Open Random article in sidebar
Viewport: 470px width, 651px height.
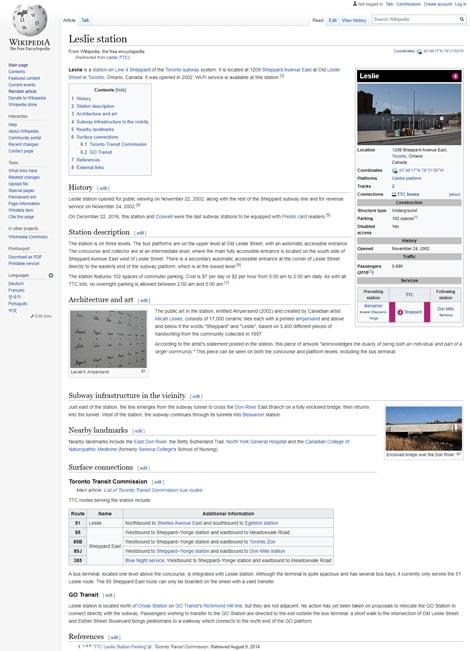click(x=22, y=91)
